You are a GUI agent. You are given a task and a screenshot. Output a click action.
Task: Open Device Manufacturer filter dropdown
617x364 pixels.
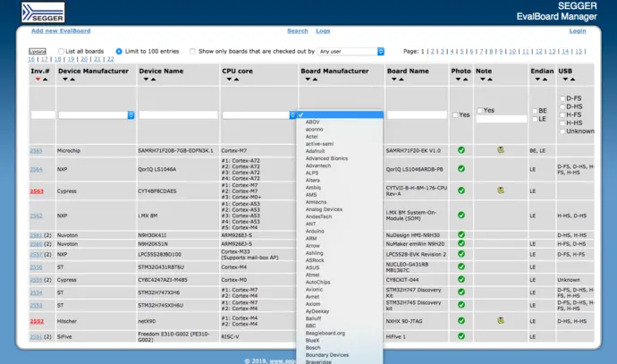(97, 114)
